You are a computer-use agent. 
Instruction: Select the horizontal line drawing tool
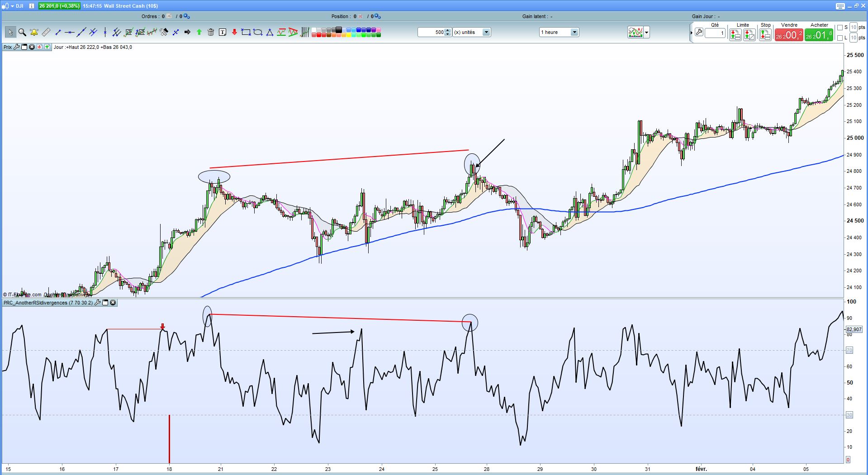coord(69,32)
